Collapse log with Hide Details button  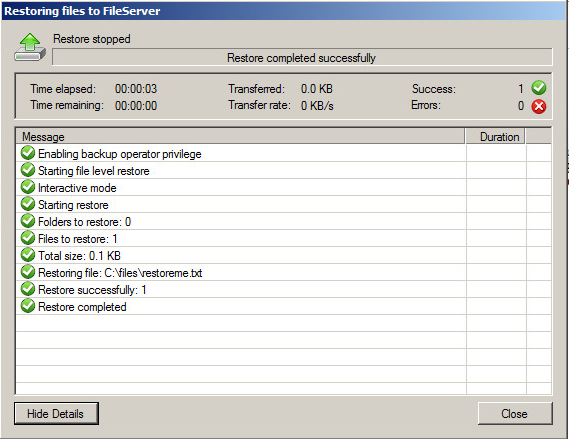pos(56,413)
